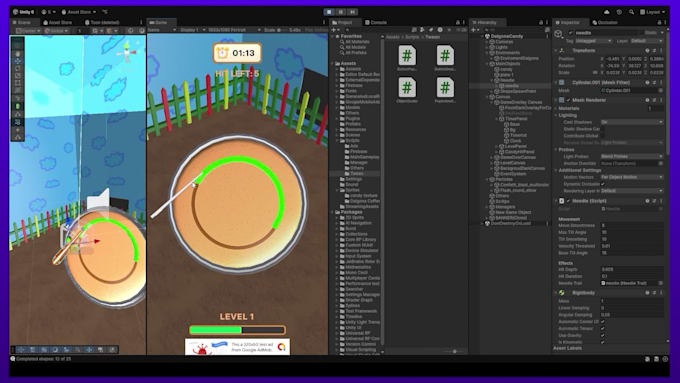Open the Static dropdown arrow
This screenshot has height=383, width=680.
pyautogui.click(x=662, y=33)
